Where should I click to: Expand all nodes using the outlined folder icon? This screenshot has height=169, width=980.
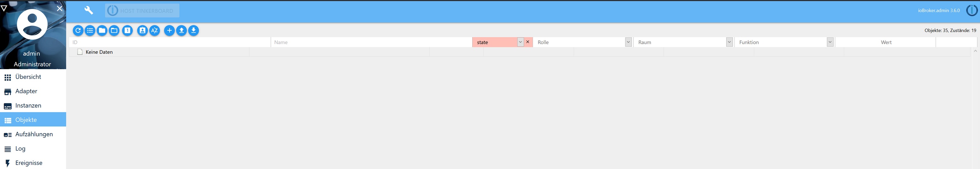(x=114, y=30)
